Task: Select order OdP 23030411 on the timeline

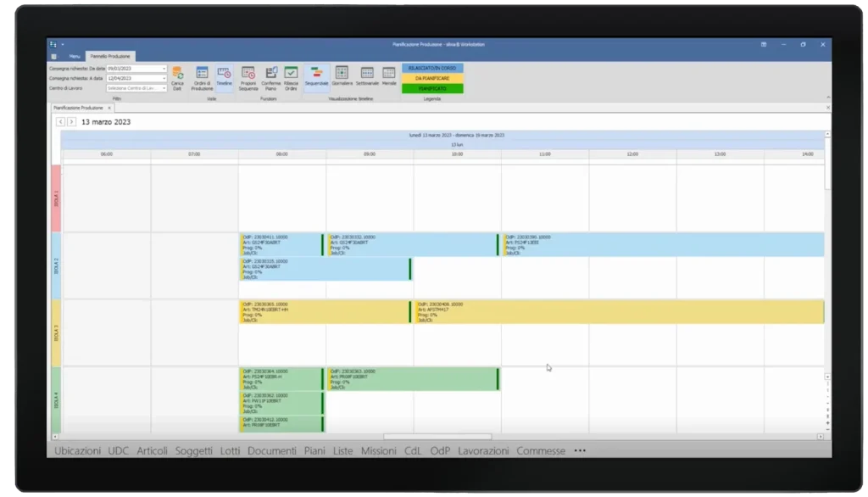Action: pyautogui.click(x=281, y=245)
